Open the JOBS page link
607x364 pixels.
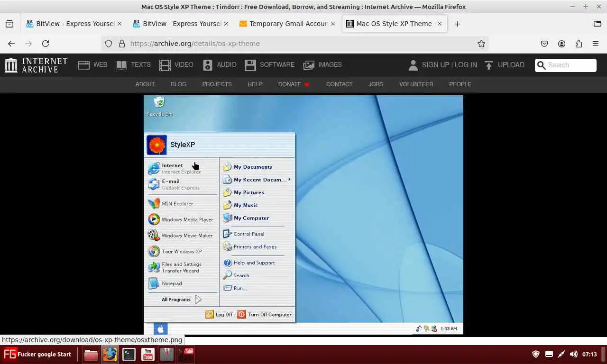[x=376, y=84]
